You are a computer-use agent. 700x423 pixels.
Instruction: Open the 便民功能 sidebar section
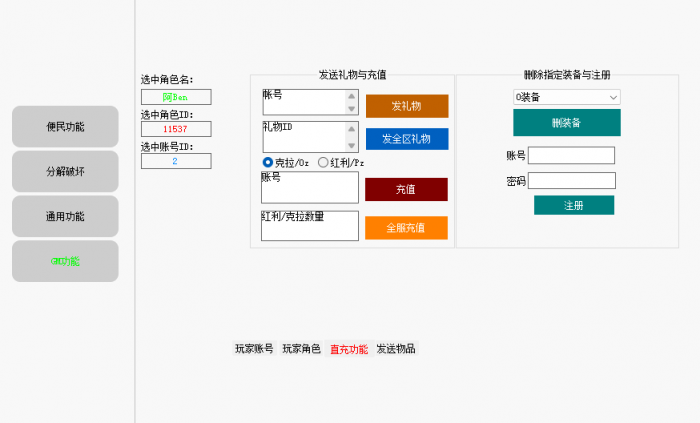point(65,127)
